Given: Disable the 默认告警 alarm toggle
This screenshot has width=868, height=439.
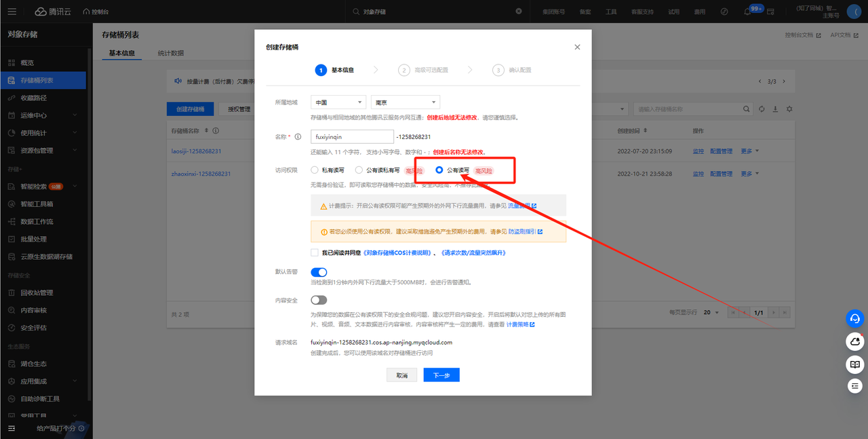Looking at the screenshot, I should (x=319, y=272).
